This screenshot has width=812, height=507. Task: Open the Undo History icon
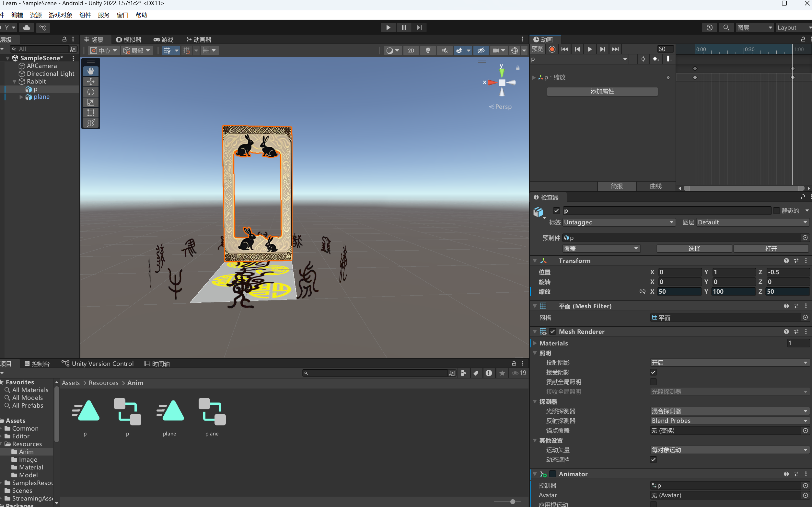(709, 28)
